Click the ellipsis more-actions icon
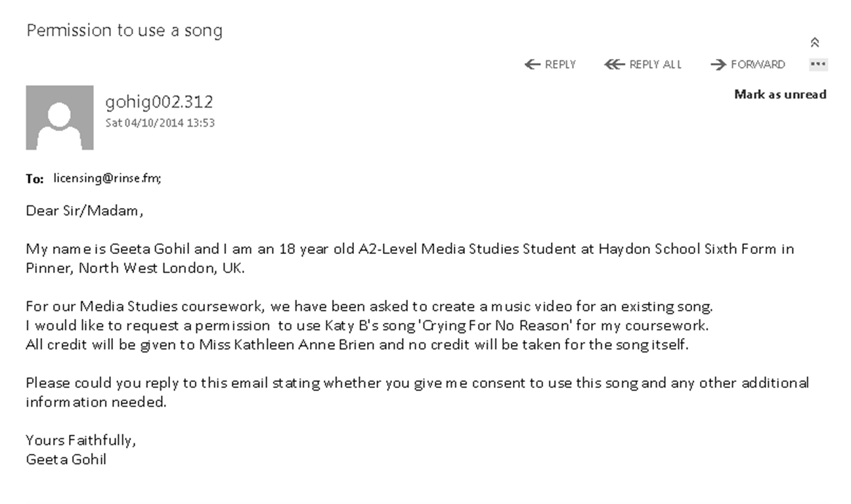This screenshot has width=851, height=504. tap(818, 64)
